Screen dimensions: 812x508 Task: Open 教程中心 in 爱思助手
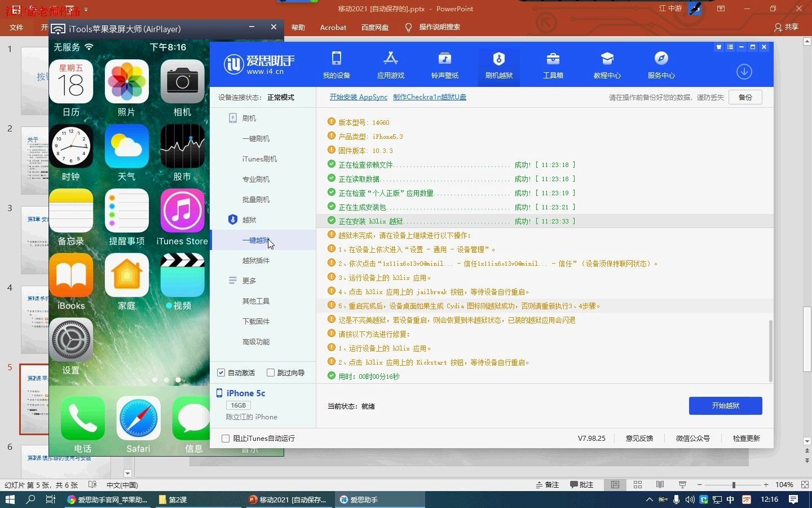click(x=607, y=65)
